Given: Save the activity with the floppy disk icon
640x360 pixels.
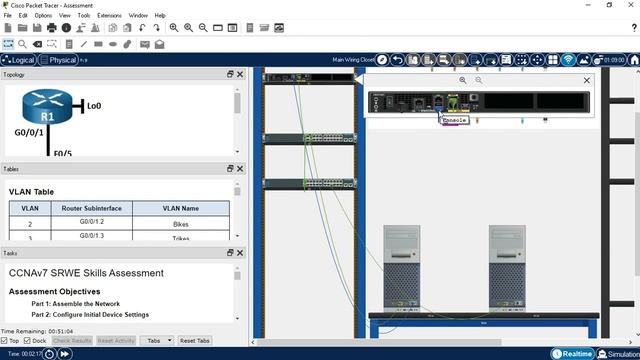Looking at the screenshot, I should pos(37,28).
